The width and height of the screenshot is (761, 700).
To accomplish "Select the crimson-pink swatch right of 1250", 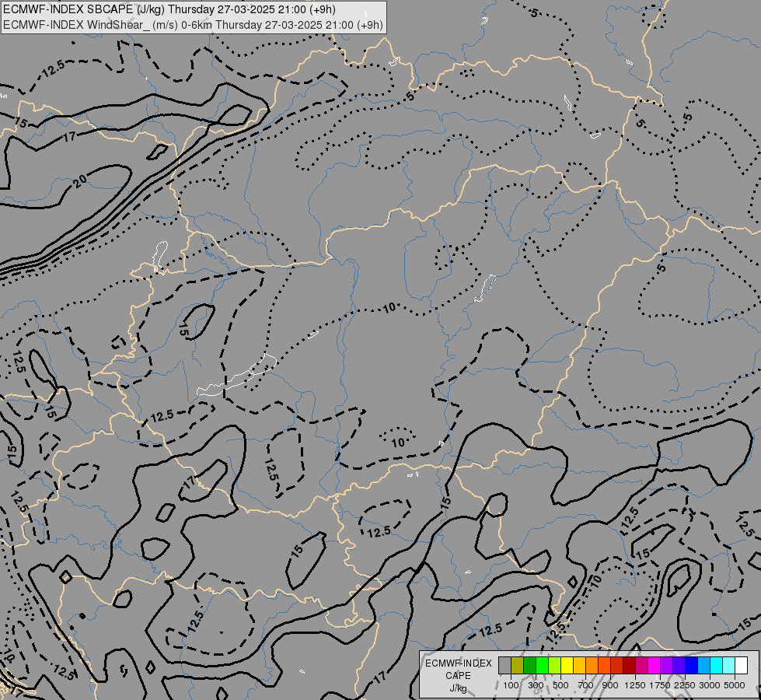I will pyautogui.click(x=641, y=665).
